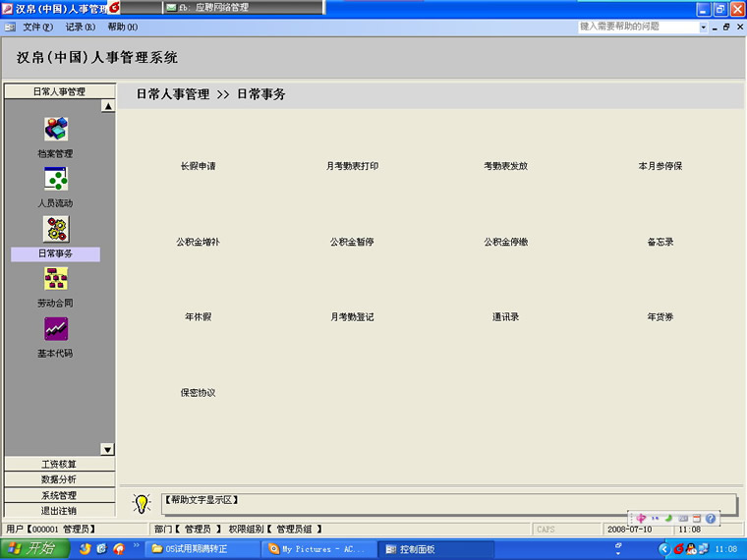Open 备忘录
This screenshot has height=560, width=747.
click(661, 242)
